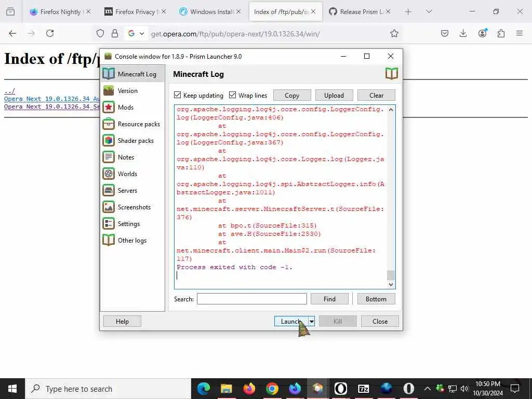Open the Firefox hamburger menu
Viewport: 532px width, 399px height.
point(520,33)
